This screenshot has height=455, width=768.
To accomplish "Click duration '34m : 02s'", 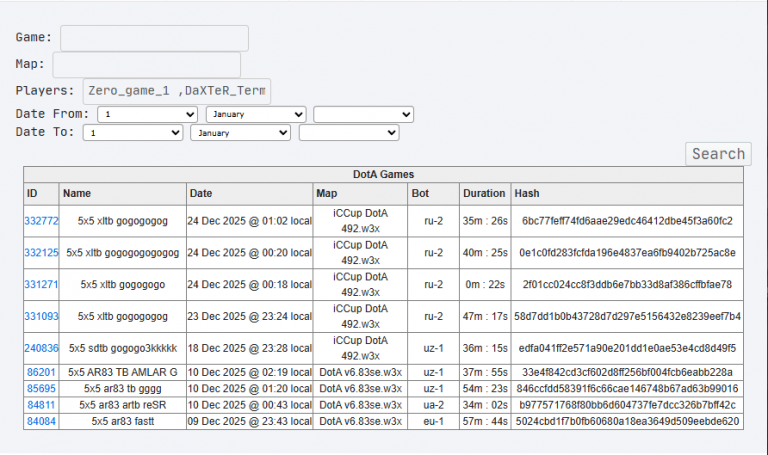I will tap(485, 405).
